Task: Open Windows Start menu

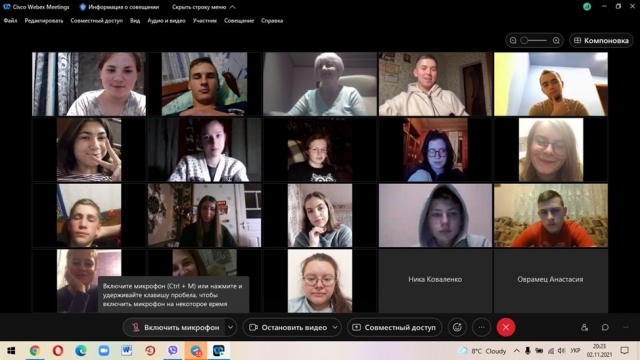Action: (x=11, y=351)
